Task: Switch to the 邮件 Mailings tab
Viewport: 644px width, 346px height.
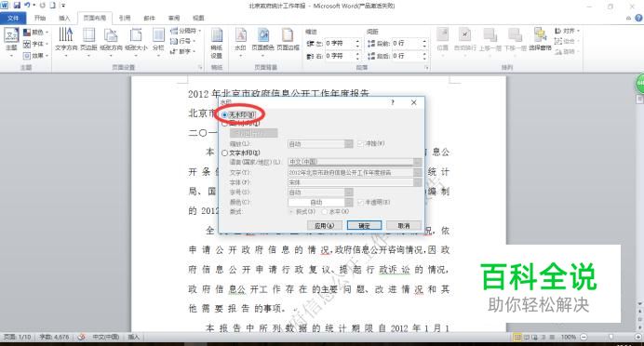Action: click(x=149, y=18)
